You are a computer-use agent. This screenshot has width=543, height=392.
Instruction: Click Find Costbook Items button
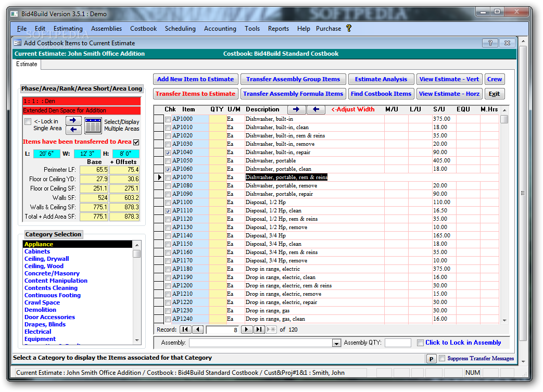(x=381, y=94)
